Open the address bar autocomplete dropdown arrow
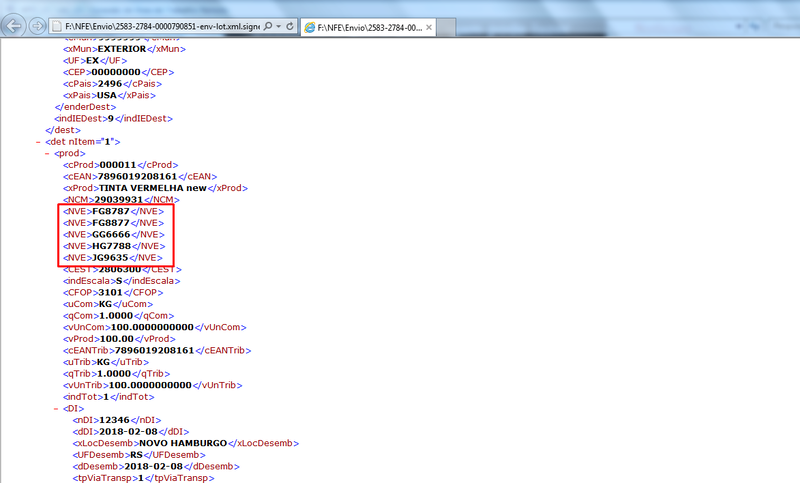Screen dimensions: 800x483 [279, 26]
